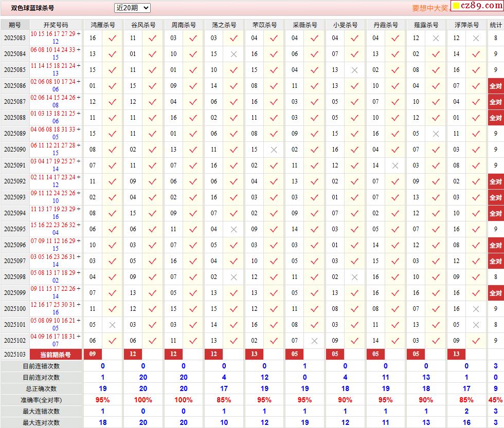This screenshot has width=504, height=428.
Task: Click the gray X in row 2025089 ninth column
Action: tap(436, 134)
